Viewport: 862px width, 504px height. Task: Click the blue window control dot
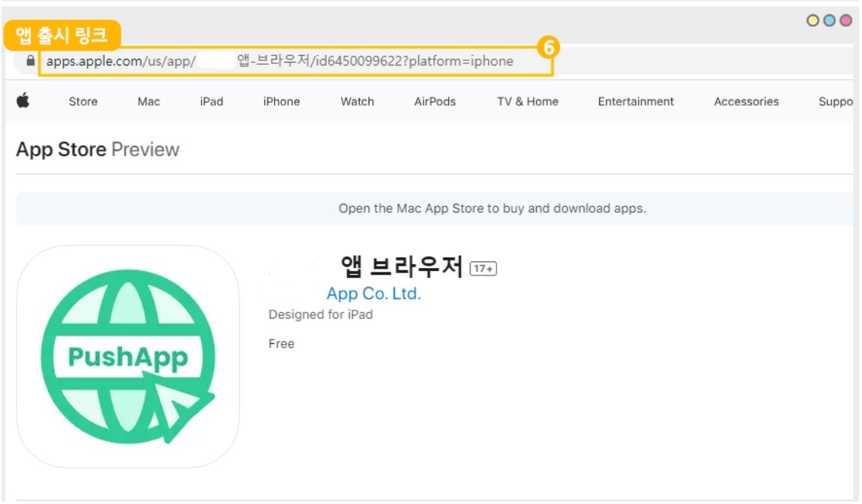click(x=829, y=21)
